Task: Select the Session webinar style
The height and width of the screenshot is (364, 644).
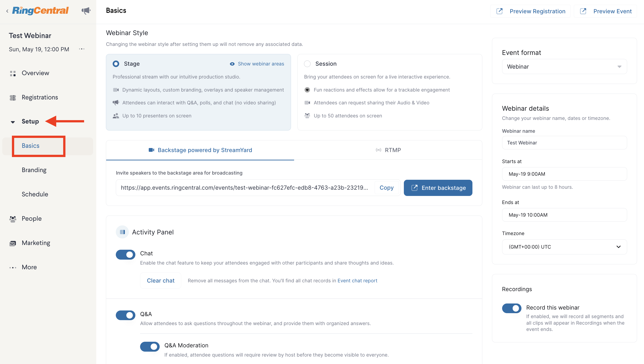Action: tap(308, 63)
